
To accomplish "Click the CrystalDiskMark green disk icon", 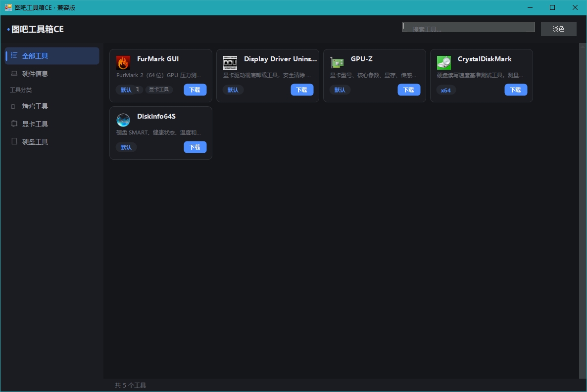I will pyautogui.click(x=444, y=63).
